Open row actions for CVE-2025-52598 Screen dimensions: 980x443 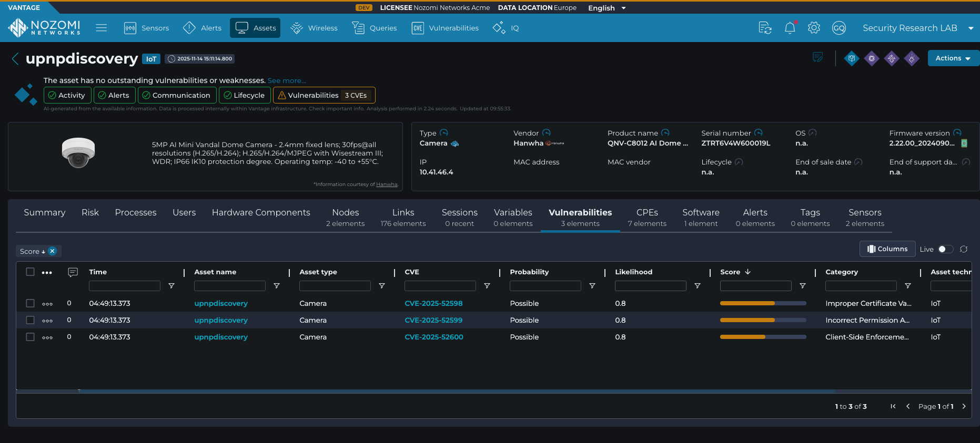47,304
